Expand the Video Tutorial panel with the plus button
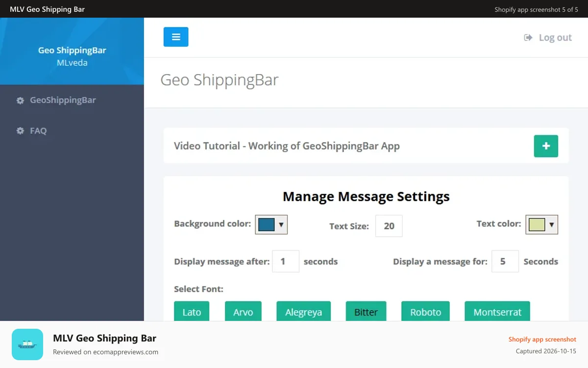The width and height of the screenshot is (588, 368). tap(546, 146)
